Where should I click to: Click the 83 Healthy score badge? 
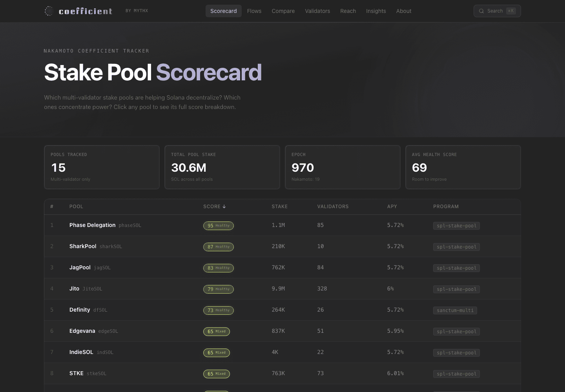click(219, 268)
